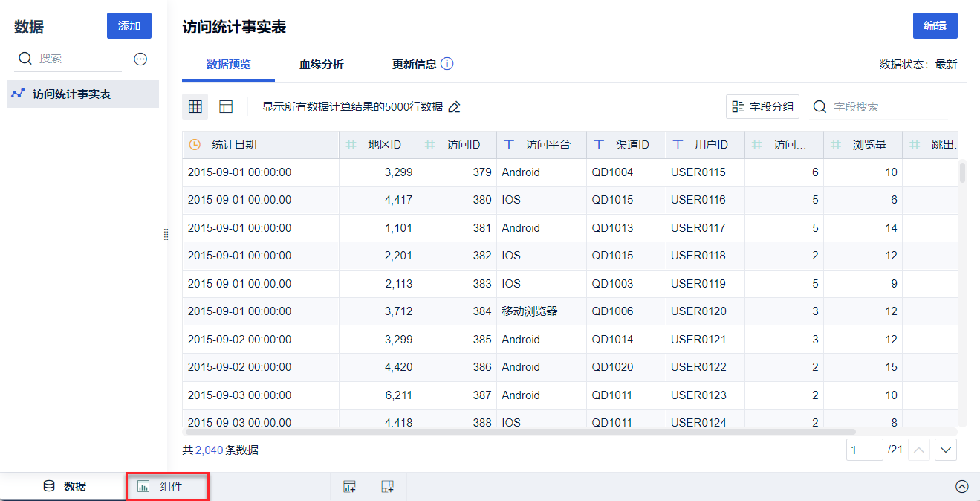Click the 访问平台 column header
This screenshot has height=501, width=980.
pos(542,145)
